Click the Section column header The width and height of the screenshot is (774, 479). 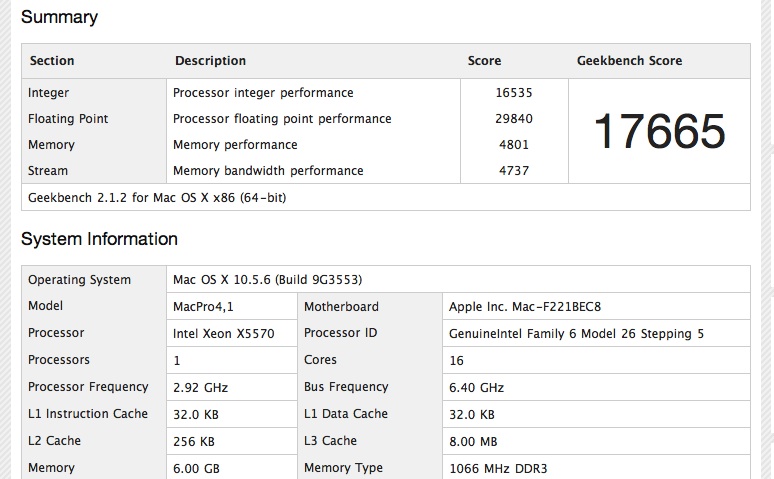click(x=52, y=61)
